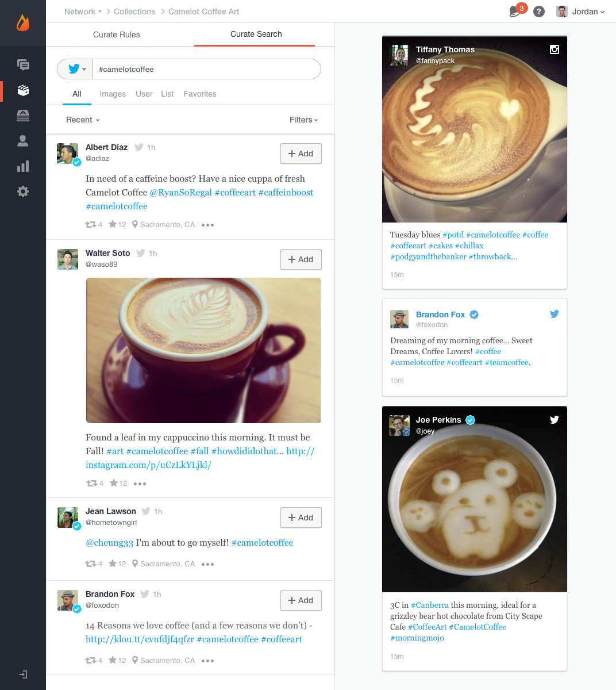Click Jean Lawson's profile avatar

click(x=68, y=517)
